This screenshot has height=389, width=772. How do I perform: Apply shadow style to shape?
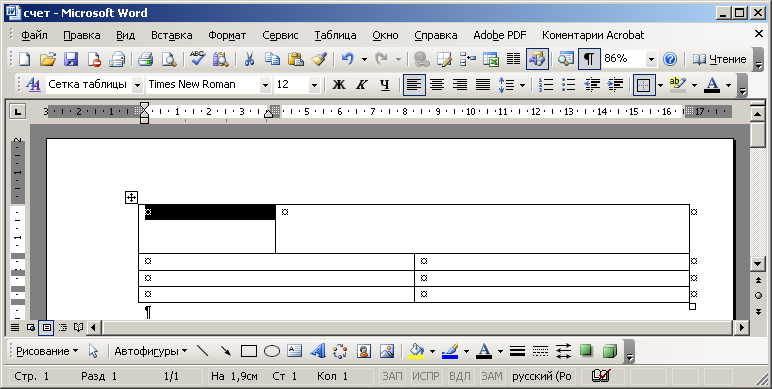586,351
